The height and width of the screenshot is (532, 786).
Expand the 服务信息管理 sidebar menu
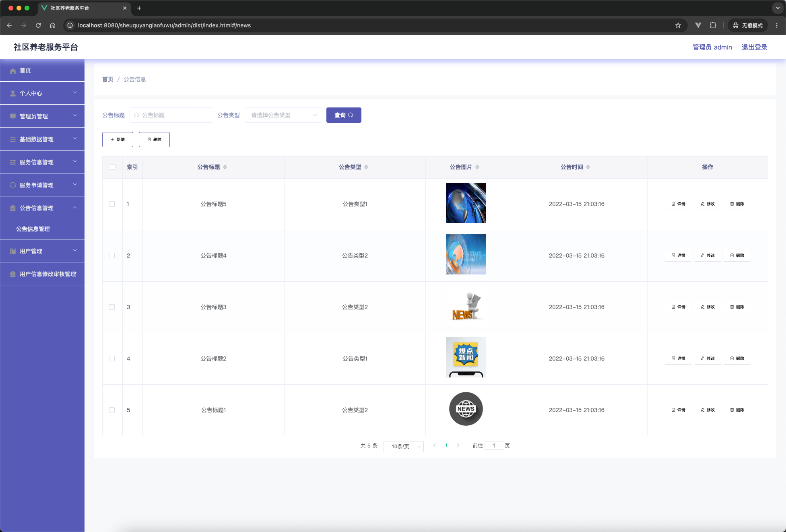tap(42, 162)
